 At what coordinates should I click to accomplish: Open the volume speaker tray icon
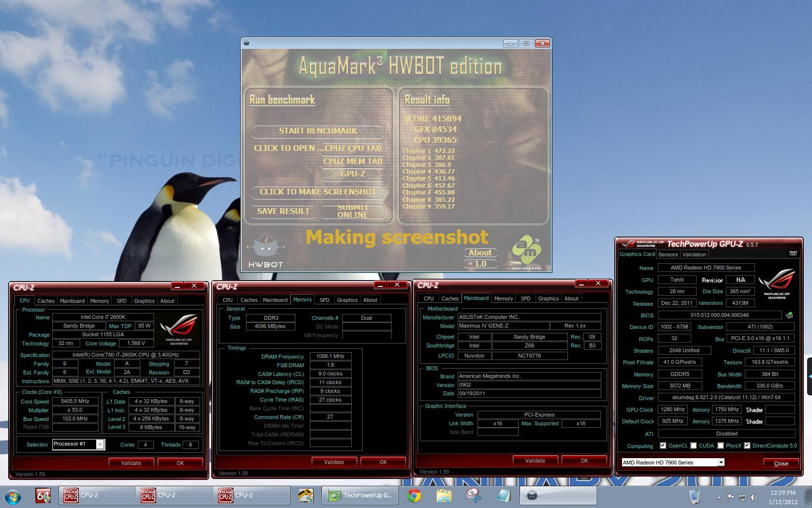point(754,497)
